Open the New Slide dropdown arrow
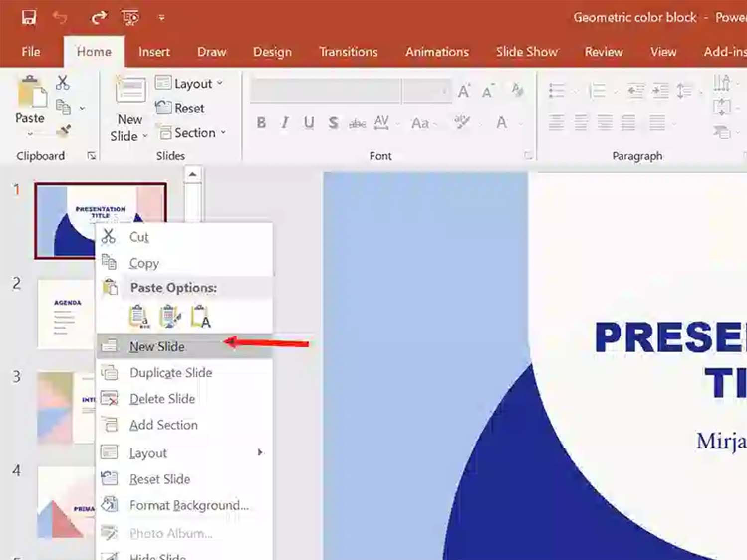Screen dimensions: 747x560 pos(145,136)
